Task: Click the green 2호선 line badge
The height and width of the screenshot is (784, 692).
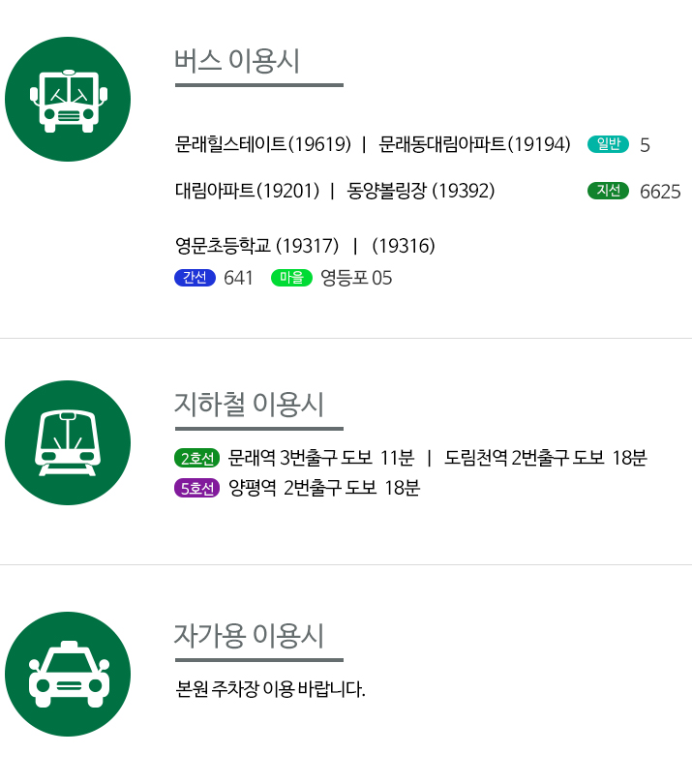Action: pyautogui.click(x=197, y=458)
